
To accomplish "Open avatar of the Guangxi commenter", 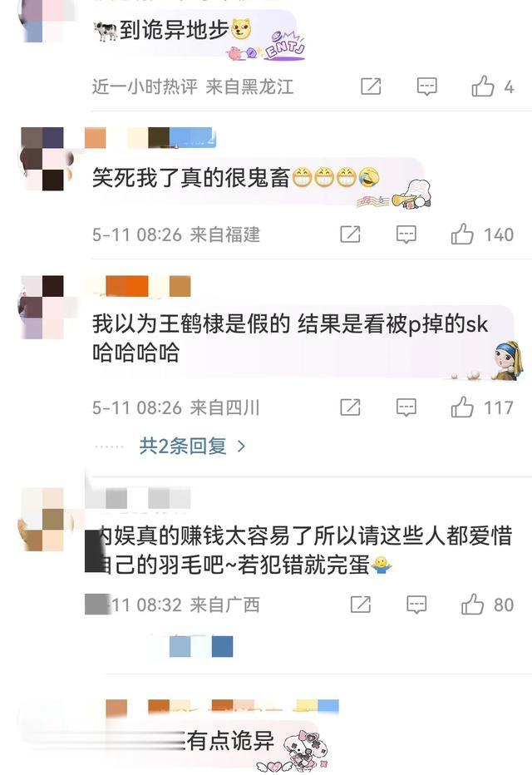I will pyautogui.click(x=43, y=520).
